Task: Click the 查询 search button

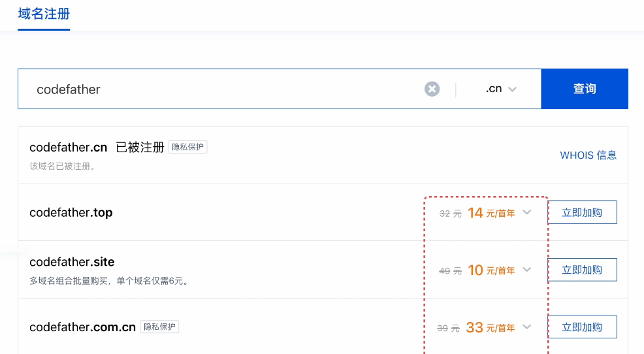Action: click(585, 89)
